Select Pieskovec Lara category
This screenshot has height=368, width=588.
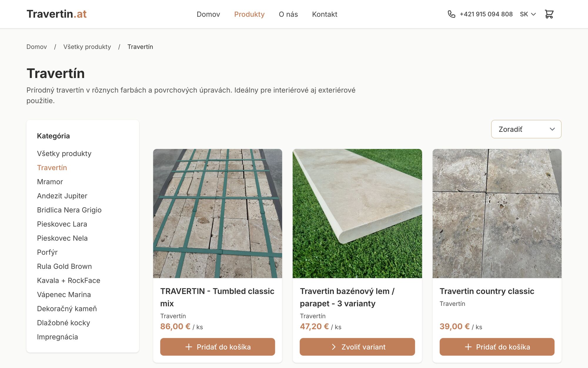tap(62, 224)
